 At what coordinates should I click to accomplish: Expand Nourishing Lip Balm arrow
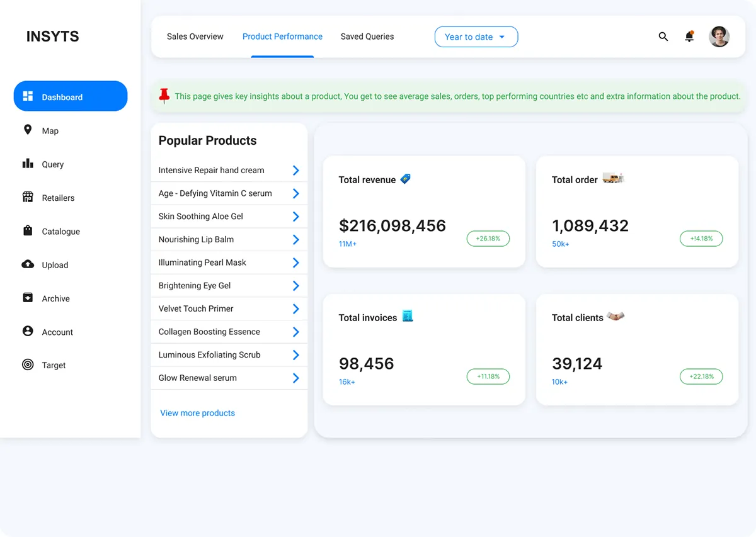[295, 240]
